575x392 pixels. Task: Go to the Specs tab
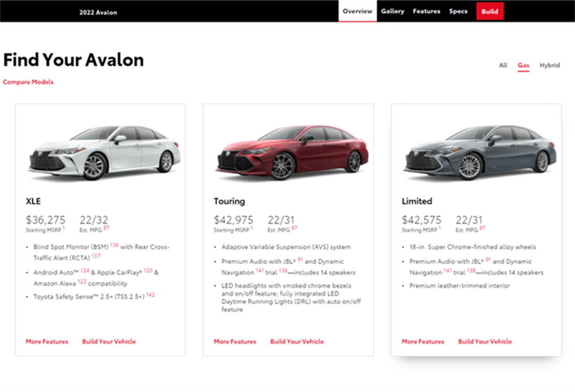tap(458, 11)
